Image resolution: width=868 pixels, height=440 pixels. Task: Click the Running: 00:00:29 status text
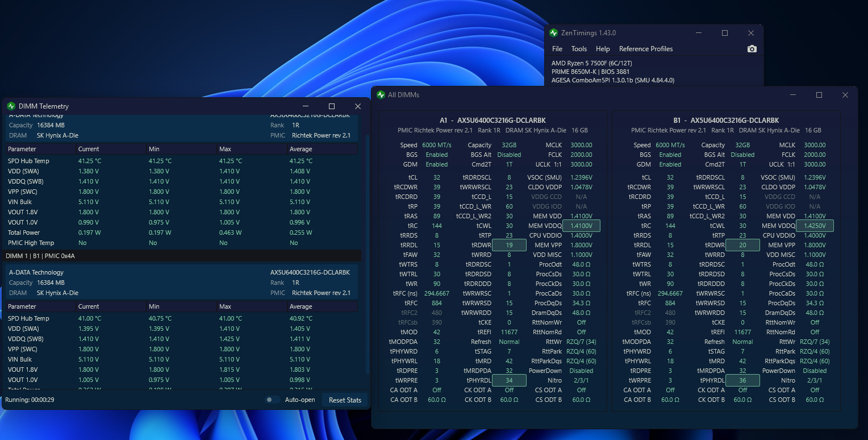[30, 400]
